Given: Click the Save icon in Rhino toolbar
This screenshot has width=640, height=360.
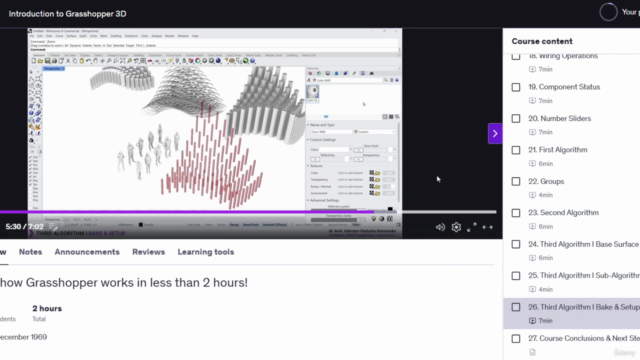Looking at the screenshot, I should click(x=47, y=61).
